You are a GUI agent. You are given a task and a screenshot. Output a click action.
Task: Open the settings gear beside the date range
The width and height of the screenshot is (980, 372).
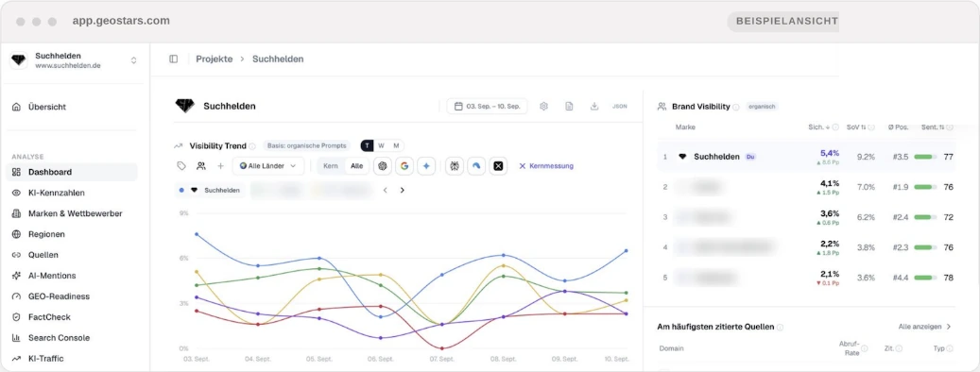pos(543,106)
